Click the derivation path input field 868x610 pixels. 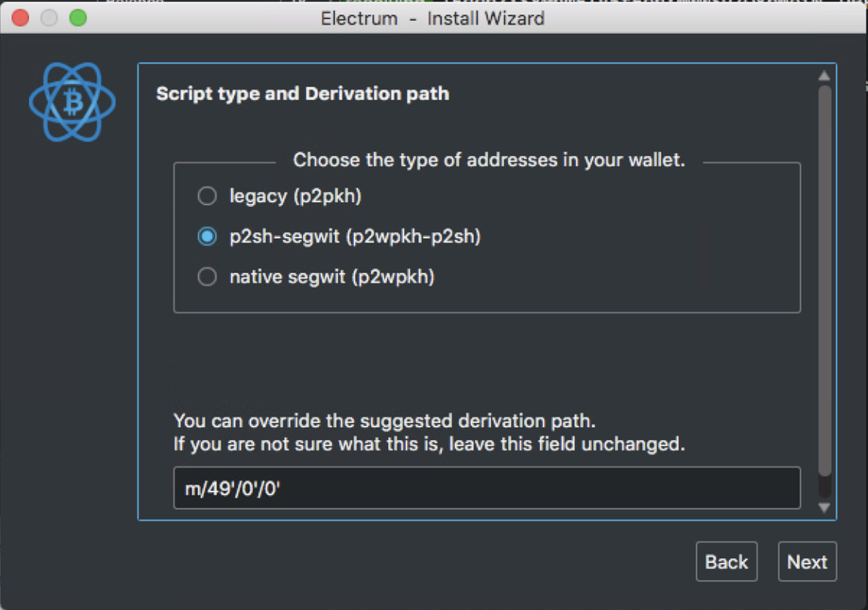pyautogui.click(x=487, y=488)
